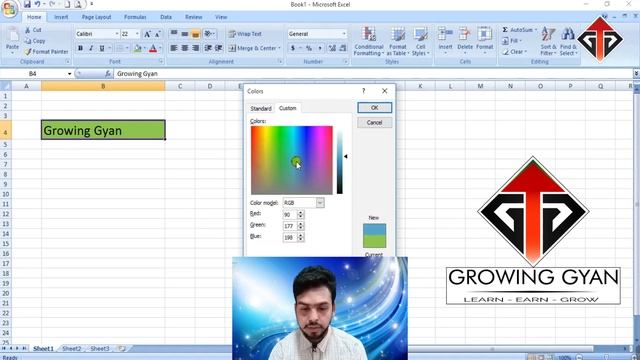The image size is (640, 360).
Task: Switch to the Insert ribbon tab
Action: coord(61,17)
